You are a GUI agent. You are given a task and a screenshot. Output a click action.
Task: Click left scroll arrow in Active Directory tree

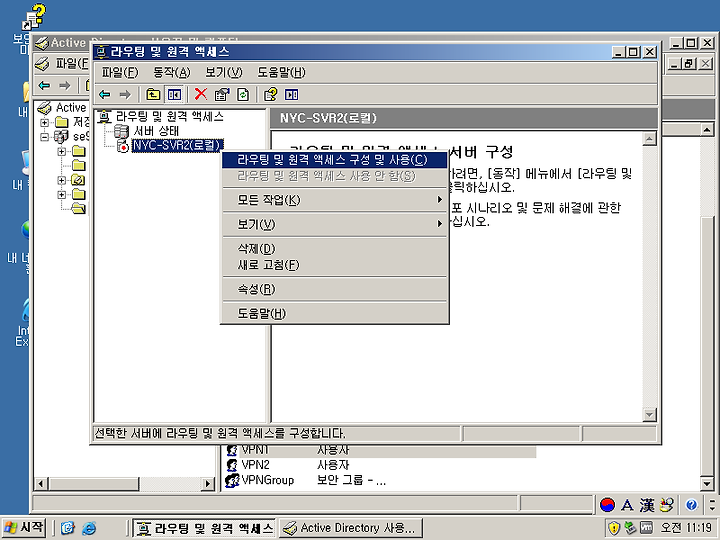[x=41, y=484]
